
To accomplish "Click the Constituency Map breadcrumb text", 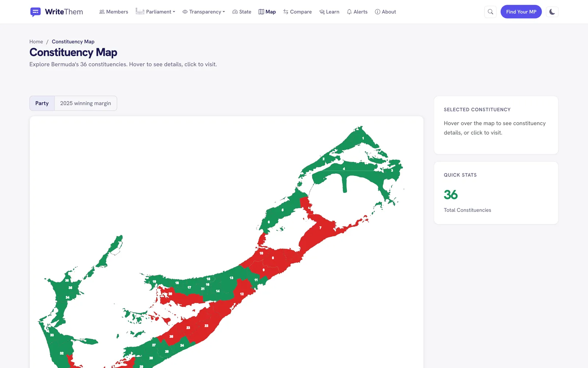I will [x=73, y=42].
